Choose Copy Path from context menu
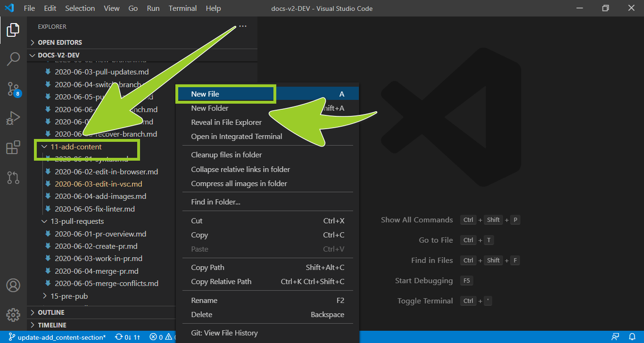Image resolution: width=644 pixels, height=343 pixels. click(x=267, y=268)
